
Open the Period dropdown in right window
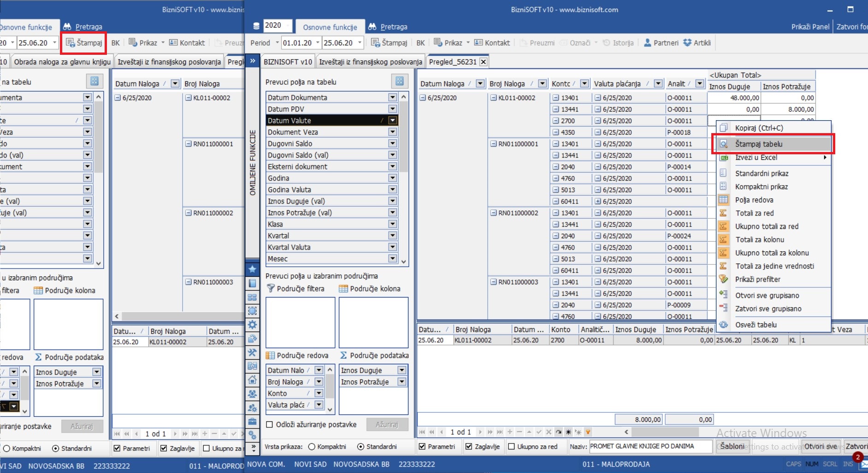click(x=277, y=43)
